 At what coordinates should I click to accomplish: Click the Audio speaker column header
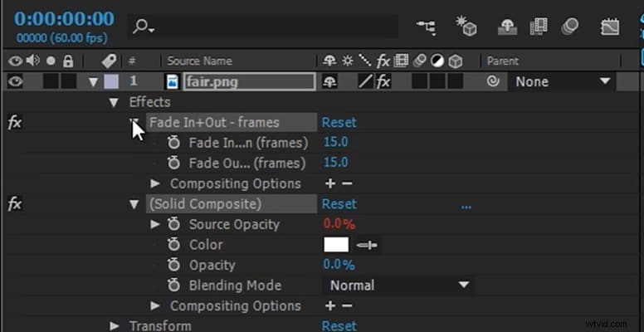point(33,61)
